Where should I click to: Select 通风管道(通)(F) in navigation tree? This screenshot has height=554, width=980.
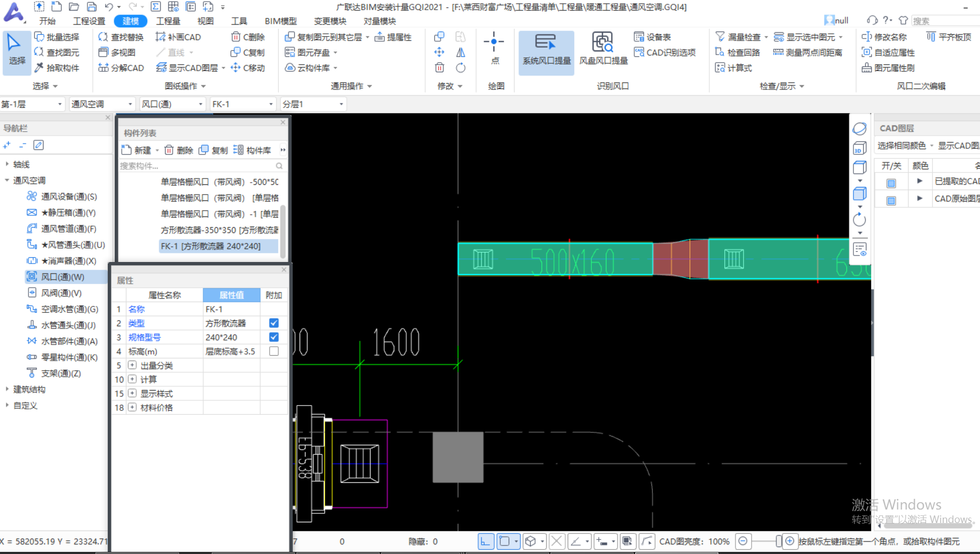coord(62,229)
